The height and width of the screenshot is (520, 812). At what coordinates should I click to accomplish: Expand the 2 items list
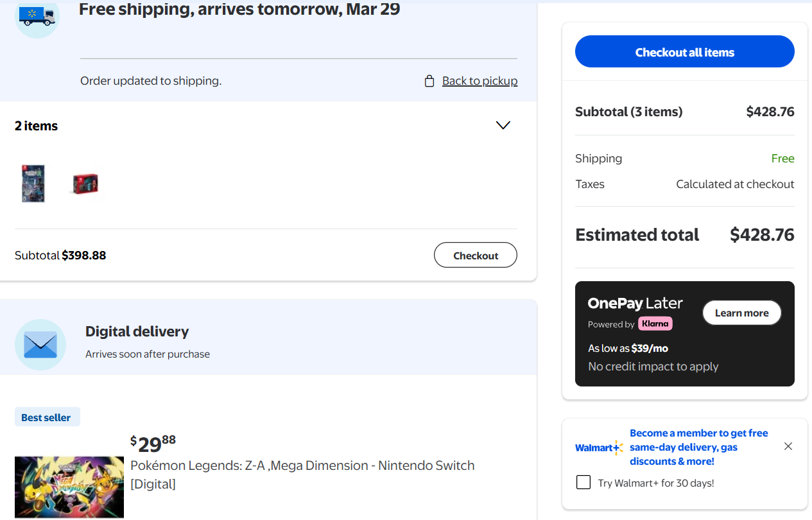click(503, 125)
